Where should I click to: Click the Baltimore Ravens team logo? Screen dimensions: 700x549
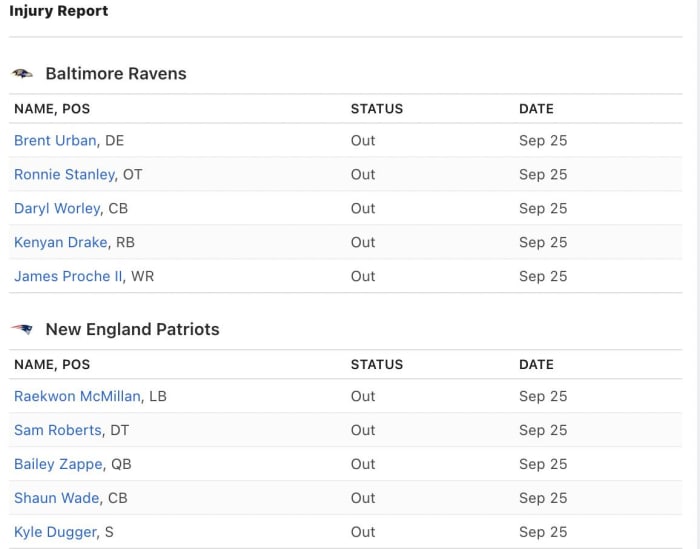click(22, 74)
